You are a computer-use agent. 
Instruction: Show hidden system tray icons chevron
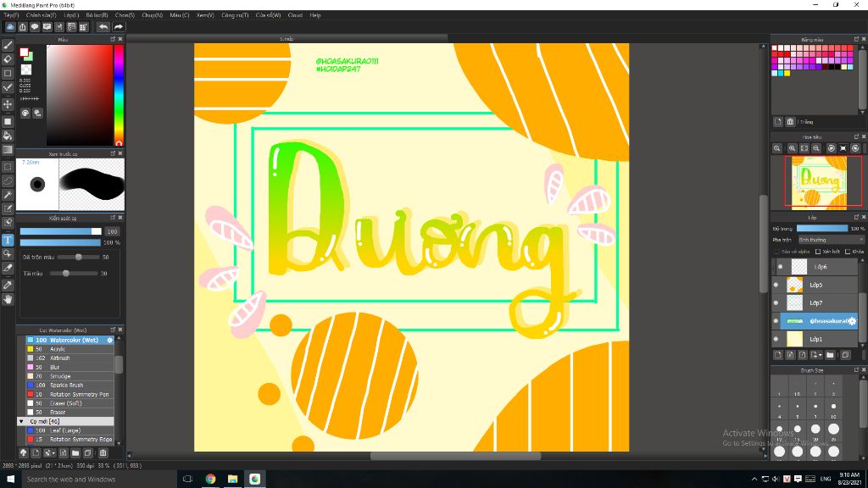754,480
